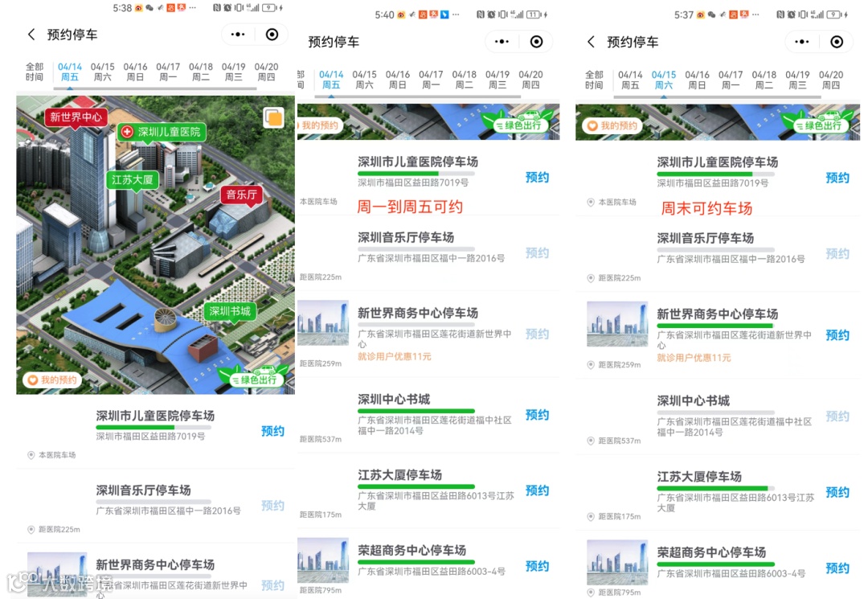The image size is (868, 599).
Task: Tap 新世界商务中心停车场 thumbnail in left screen
Action: pos(57,575)
